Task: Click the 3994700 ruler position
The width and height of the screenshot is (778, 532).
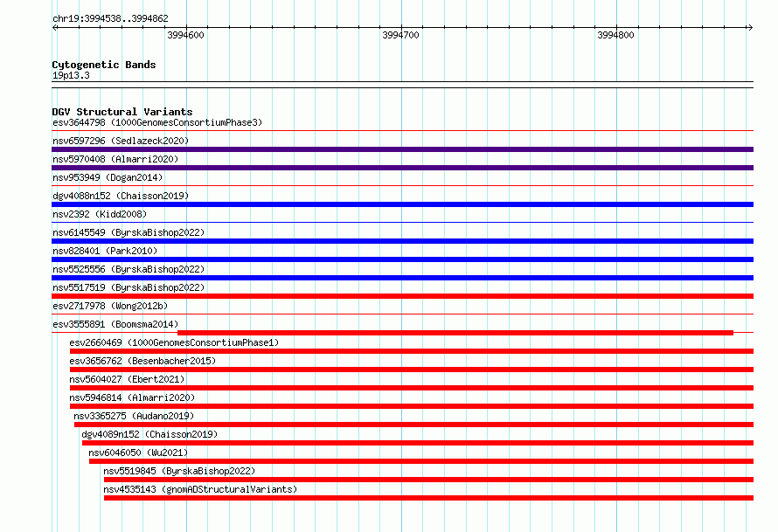Action: click(x=400, y=35)
